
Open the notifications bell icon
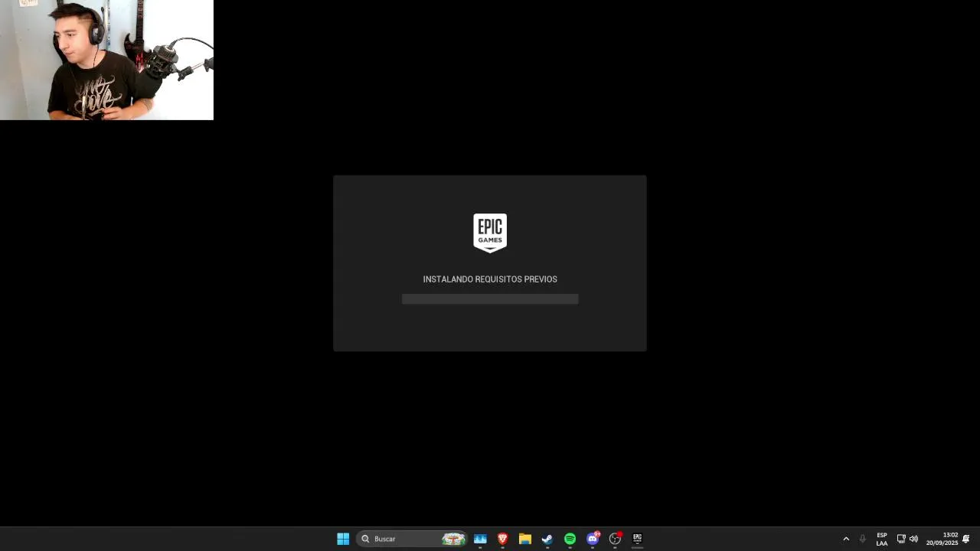point(966,539)
